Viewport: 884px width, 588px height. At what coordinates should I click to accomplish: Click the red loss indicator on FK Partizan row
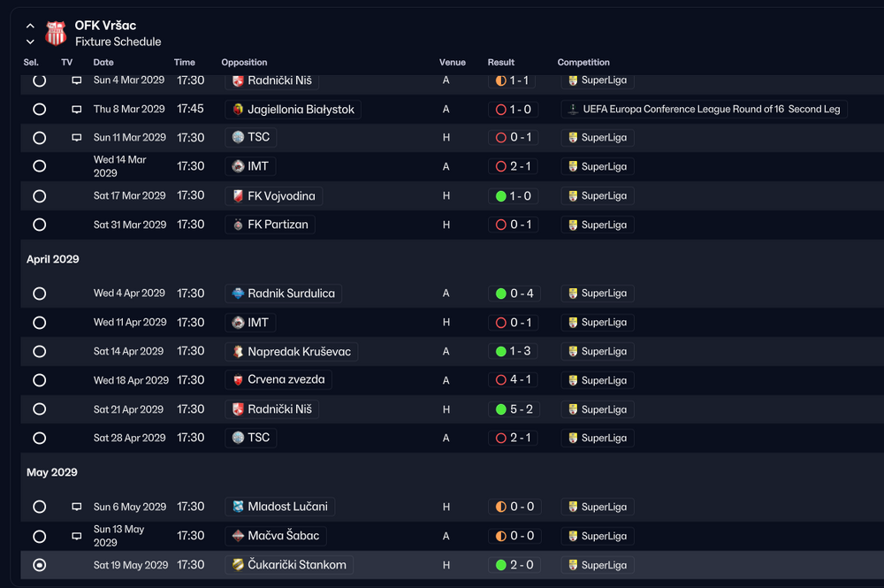(500, 225)
